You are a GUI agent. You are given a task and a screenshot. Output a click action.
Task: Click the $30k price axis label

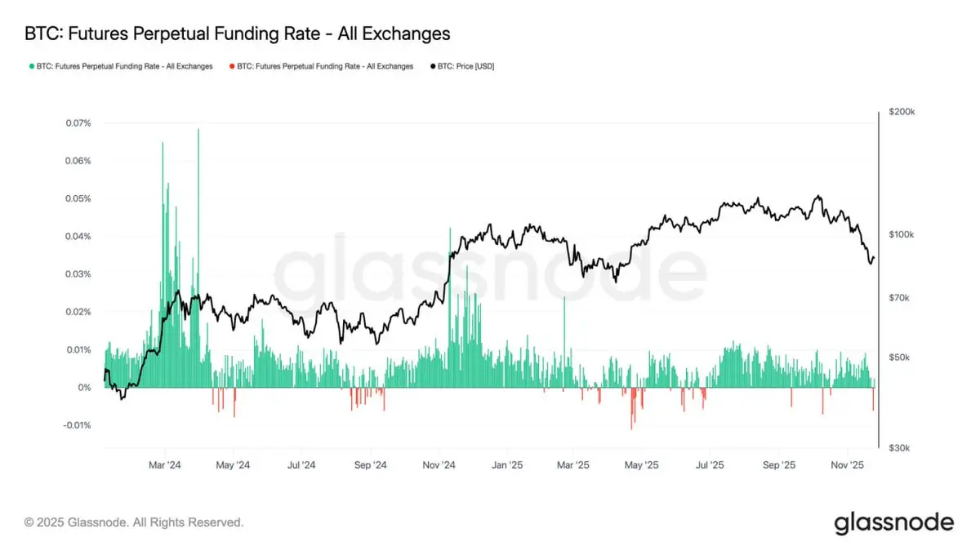pos(898,448)
